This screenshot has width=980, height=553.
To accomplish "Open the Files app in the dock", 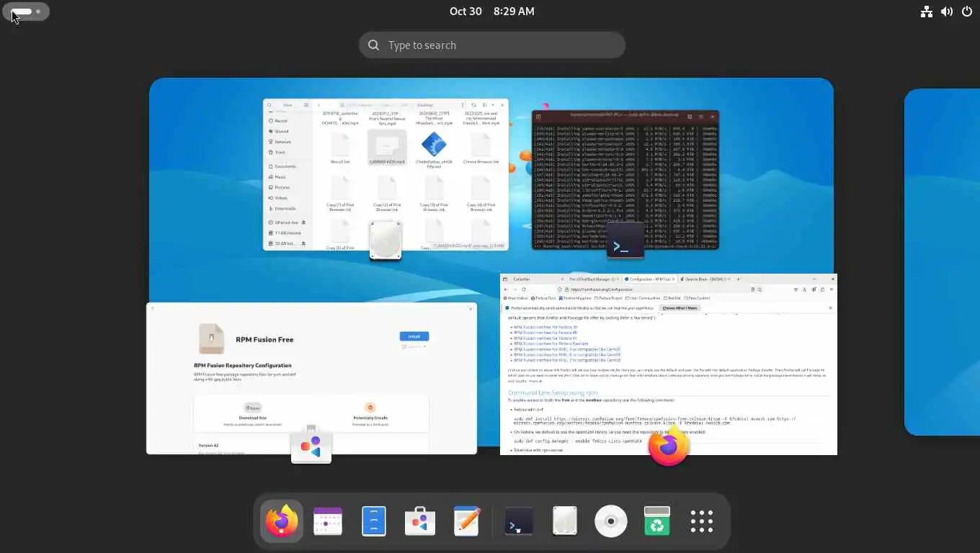I will click(x=374, y=521).
